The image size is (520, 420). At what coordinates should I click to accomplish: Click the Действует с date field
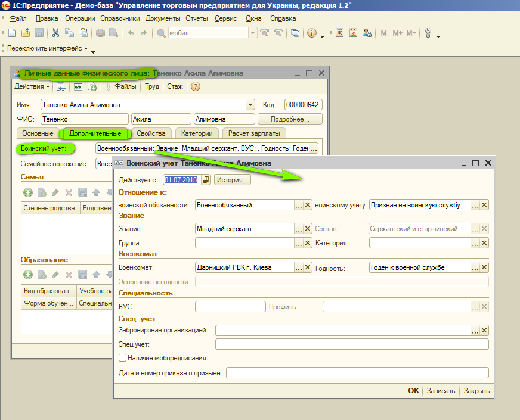point(182,180)
